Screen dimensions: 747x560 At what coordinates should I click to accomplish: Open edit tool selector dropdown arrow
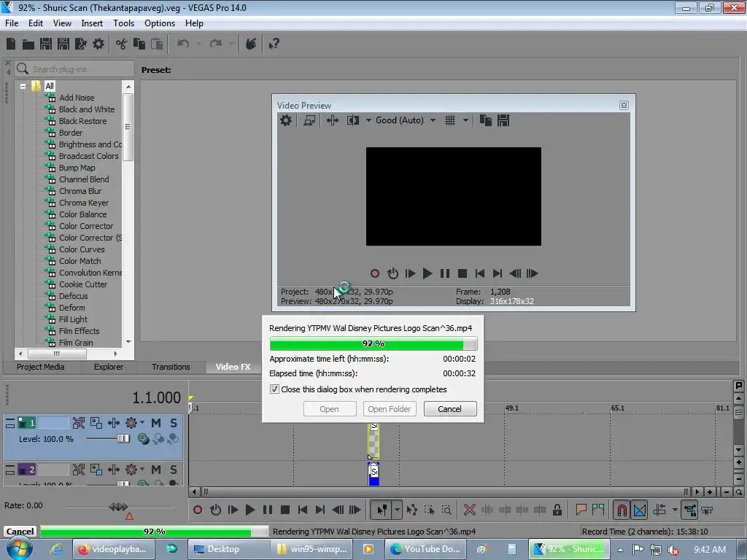[x=397, y=510]
